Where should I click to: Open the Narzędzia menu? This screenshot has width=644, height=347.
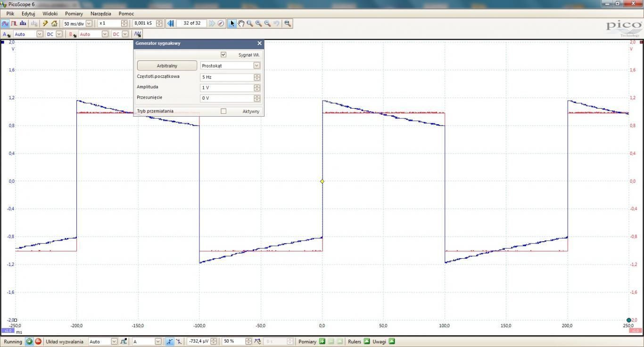point(101,14)
